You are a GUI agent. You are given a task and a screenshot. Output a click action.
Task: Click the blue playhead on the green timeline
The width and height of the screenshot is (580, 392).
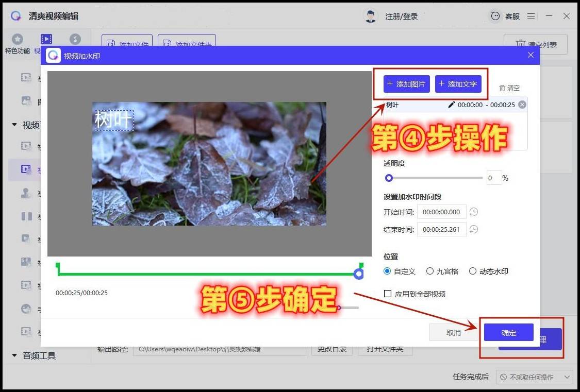click(358, 274)
